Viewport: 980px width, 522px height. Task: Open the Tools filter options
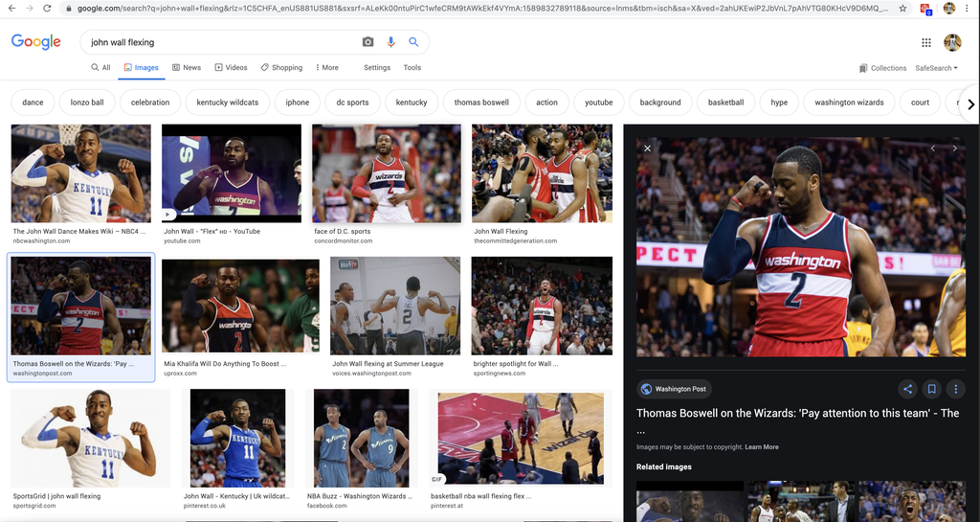click(x=412, y=67)
